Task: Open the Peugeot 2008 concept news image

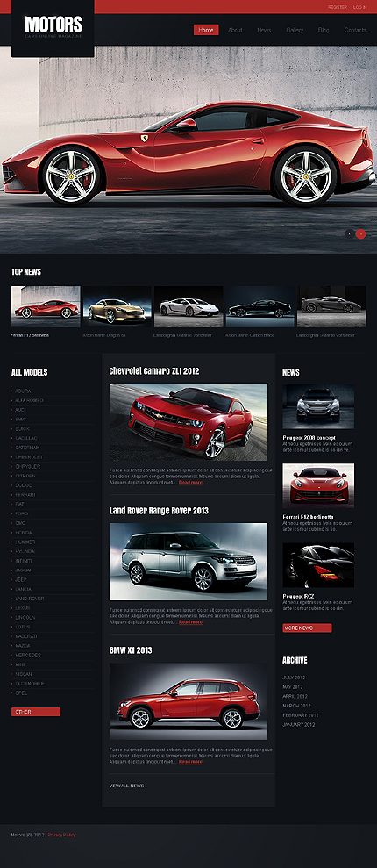Action: (x=318, y=407)
